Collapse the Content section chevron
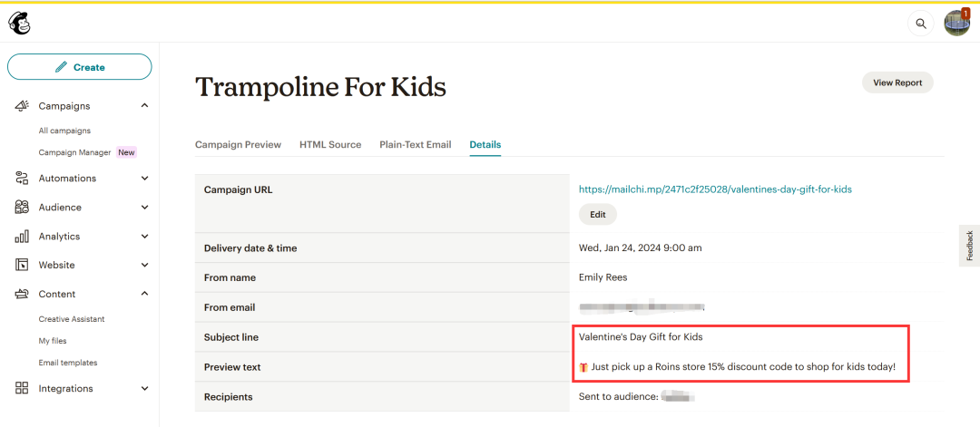The image size is (980, 427). pyautogui.click(x=144, y=294)
